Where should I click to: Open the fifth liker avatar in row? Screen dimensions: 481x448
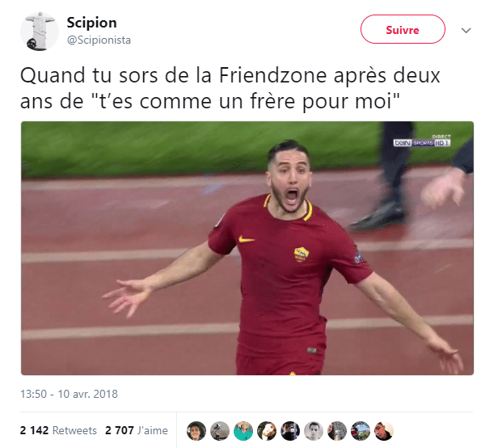click(x=290, y=431)
